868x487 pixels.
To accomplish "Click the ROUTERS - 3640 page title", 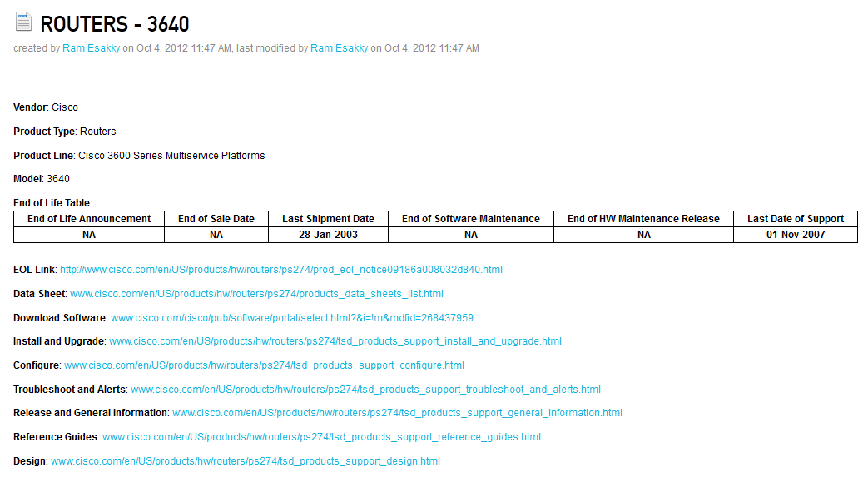I will pos(115,24).
